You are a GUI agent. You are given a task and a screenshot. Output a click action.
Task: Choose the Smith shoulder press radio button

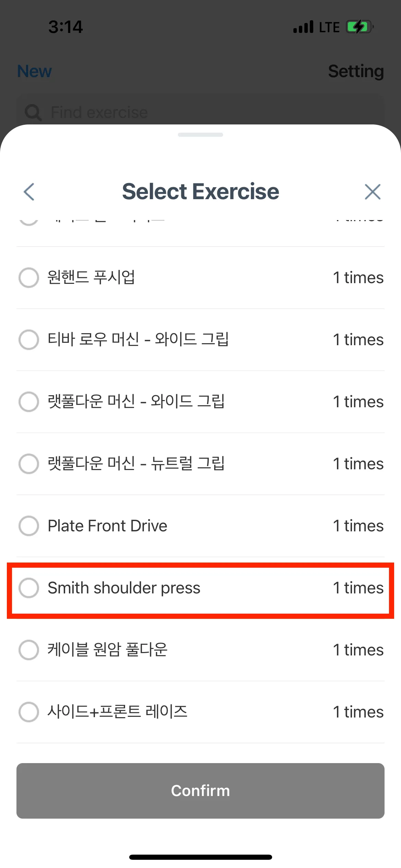coord(29,588)
